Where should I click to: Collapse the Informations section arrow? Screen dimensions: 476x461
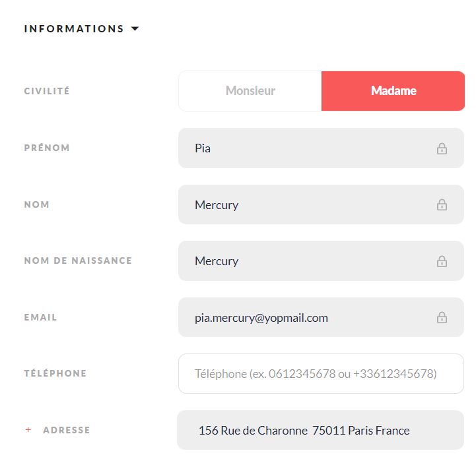coord(135,28)
